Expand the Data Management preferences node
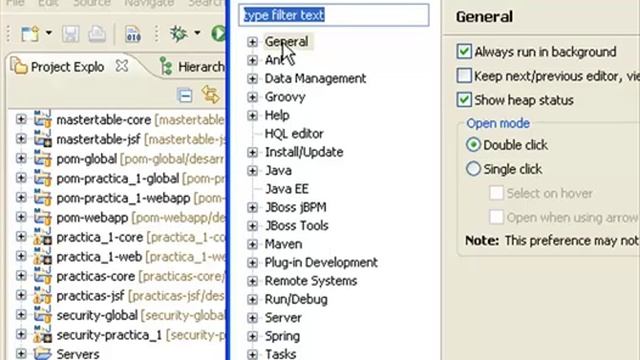The image size is (640, 360). (x=252, y=78)
